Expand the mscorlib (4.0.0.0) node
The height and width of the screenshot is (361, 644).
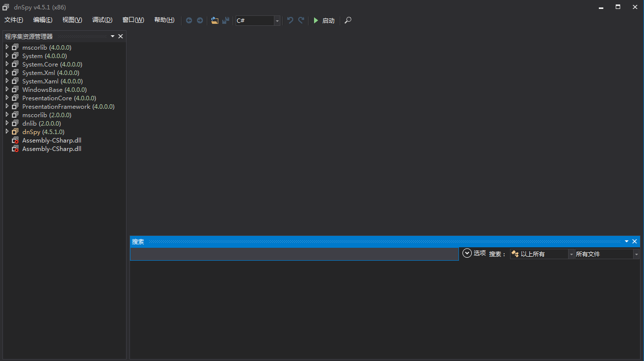click(7, 47)
